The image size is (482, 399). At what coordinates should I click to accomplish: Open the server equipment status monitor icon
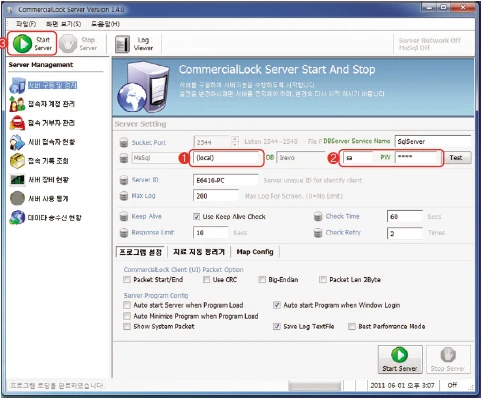click(x=17, y=180)
